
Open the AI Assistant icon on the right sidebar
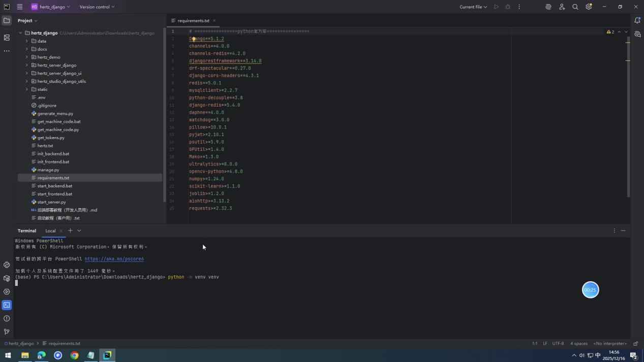pyautogui.click(x=638, y=35)
